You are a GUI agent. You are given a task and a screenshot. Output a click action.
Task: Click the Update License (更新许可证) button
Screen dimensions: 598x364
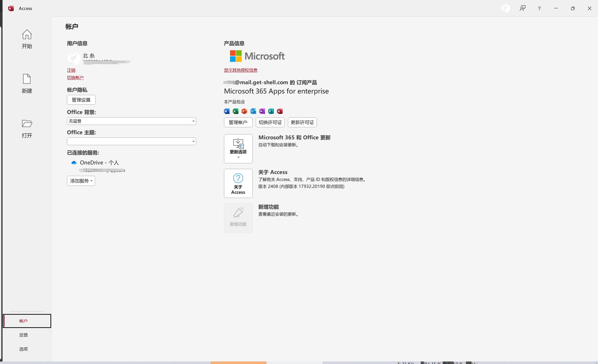pyautogui.click(x=302, y=122)
